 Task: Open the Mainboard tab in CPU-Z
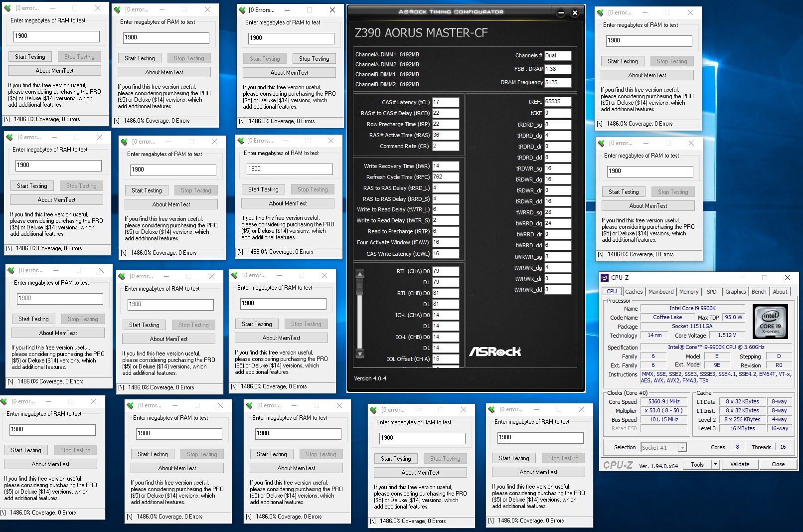pos(660,292)
